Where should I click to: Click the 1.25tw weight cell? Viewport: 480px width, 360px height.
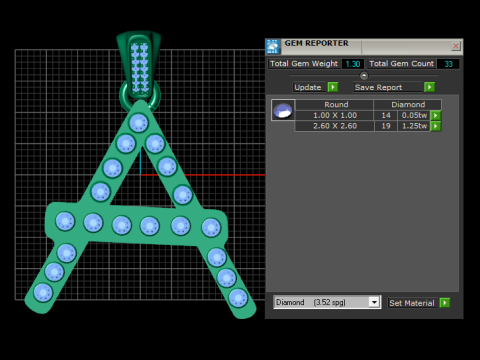click(x=414, y=126)
